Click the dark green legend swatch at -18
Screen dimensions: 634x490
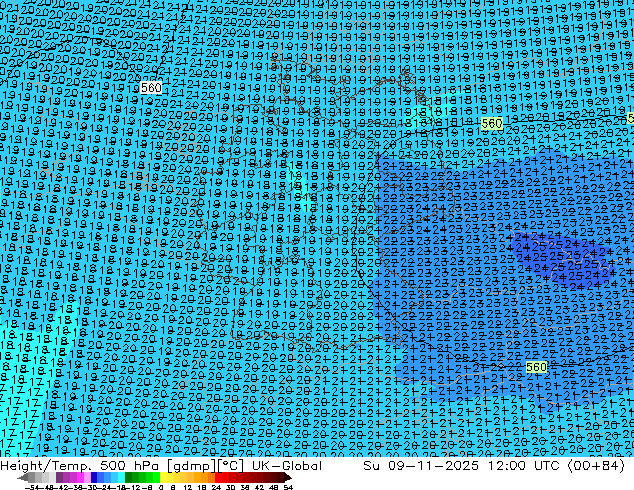pyautogui.click(x=129, y=478)
